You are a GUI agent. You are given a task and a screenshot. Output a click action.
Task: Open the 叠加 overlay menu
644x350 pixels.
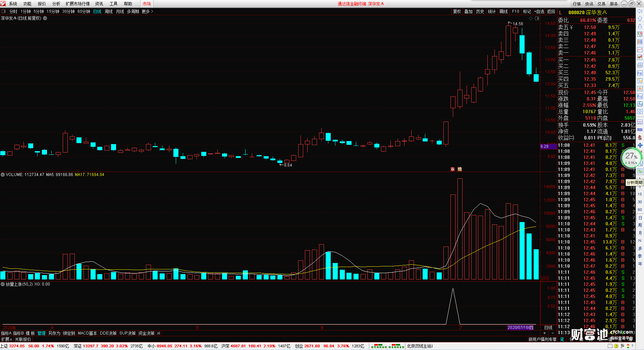click(469, 11)
